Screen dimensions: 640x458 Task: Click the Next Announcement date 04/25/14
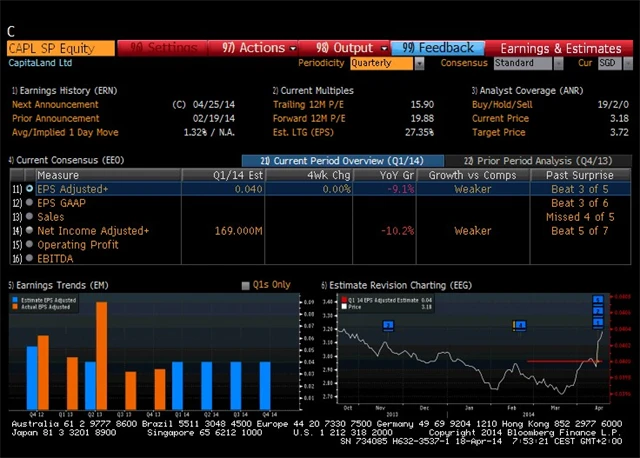[x=214, y=104]
